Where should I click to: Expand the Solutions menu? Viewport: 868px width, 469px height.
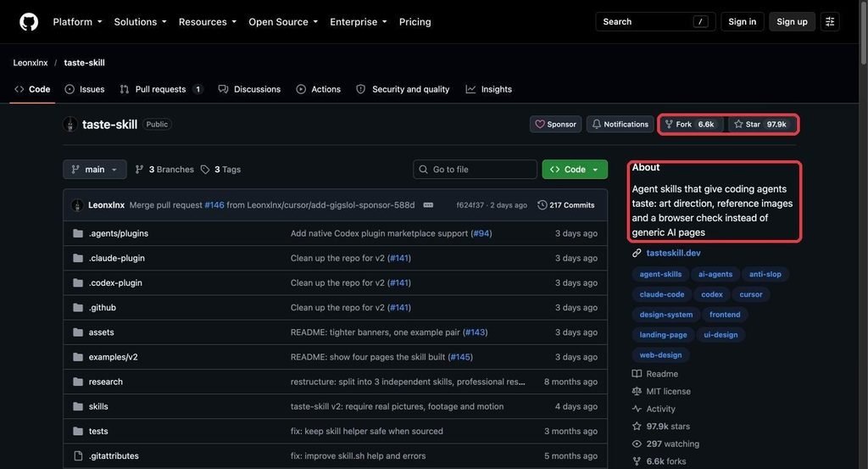tap(140, 21)
